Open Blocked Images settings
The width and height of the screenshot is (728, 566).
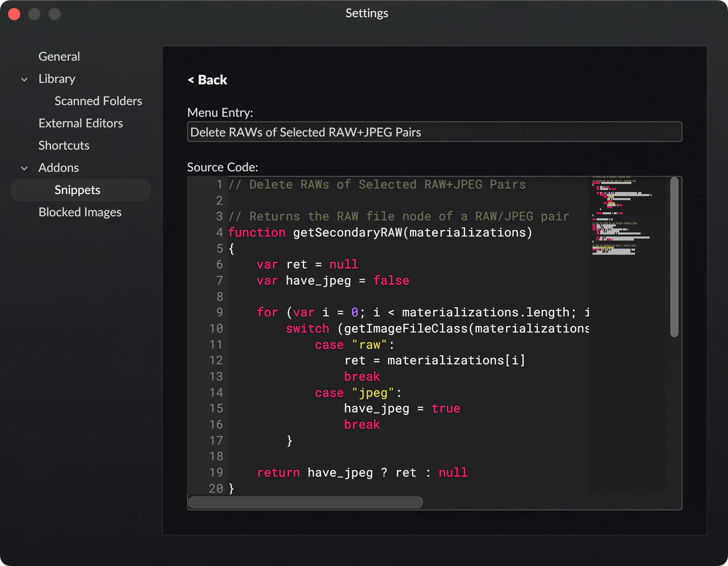coord(80,212)
